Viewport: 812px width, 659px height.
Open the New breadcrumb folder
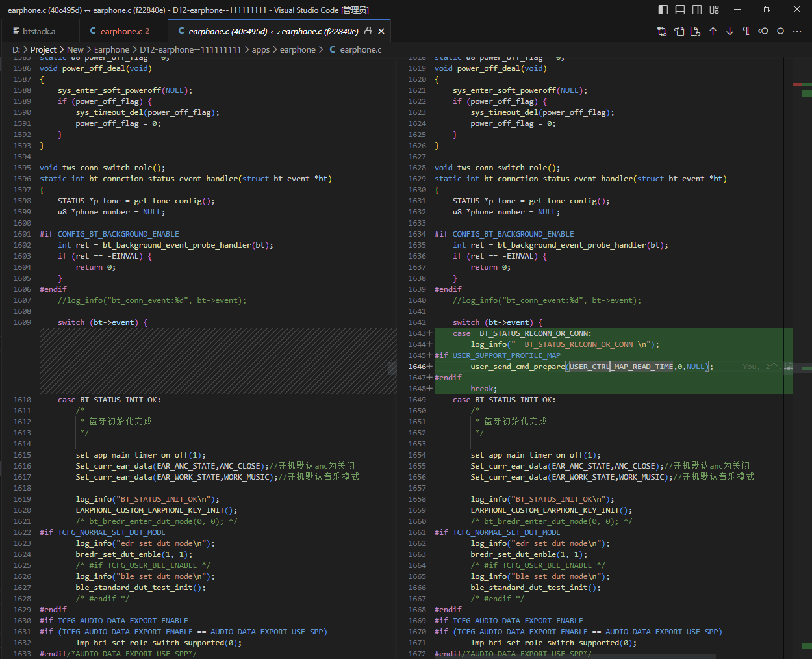[x=75, y=49]
